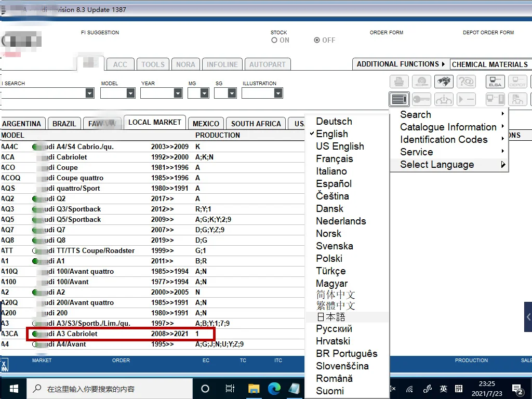Click the binoculars search icon
Image resolution: width=532 pixels, height=399 pixels.
pos(444,82)
